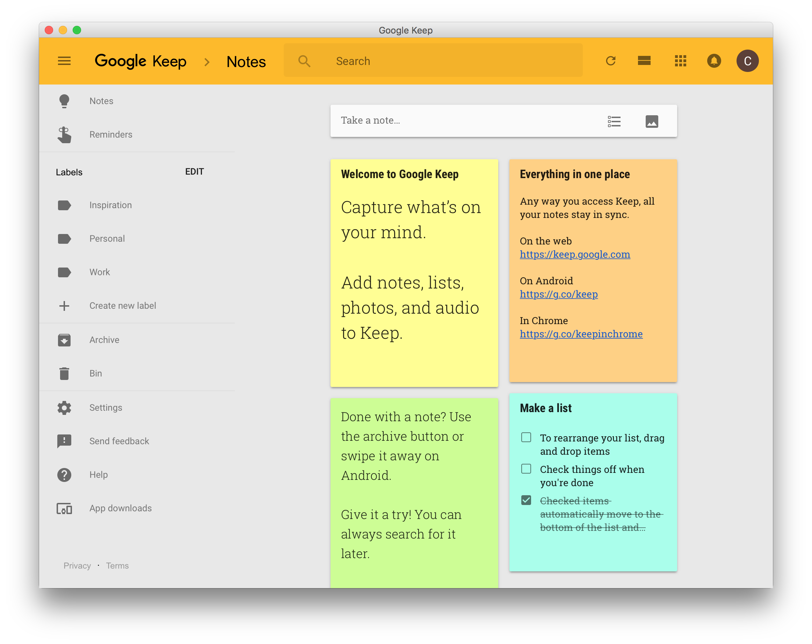Click the refresh/sync icon in toolbar
Image resolution: width=812 pixels, height=644 pixels.
[612, 60]
